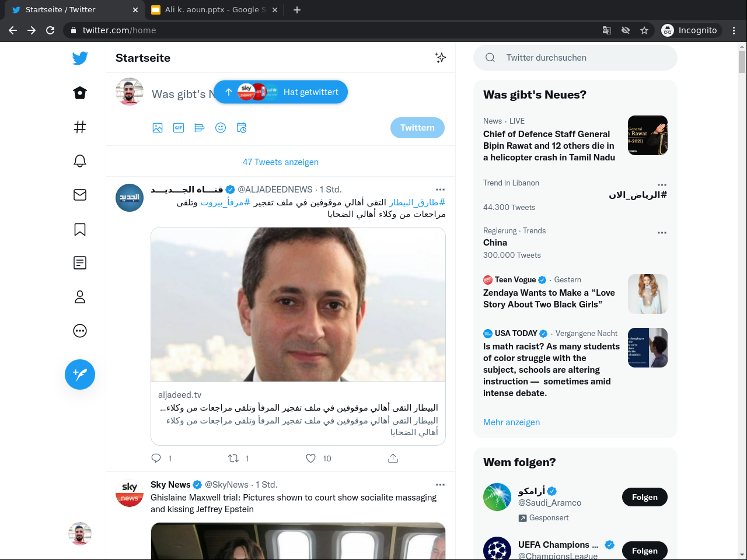
Task: Open Bookmarks icon in sidebar
Action: (80, 229)
